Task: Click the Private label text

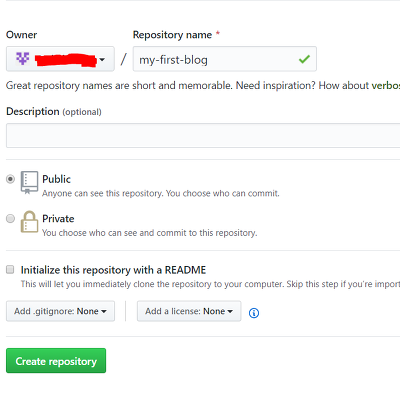Action: pos(58,219)
